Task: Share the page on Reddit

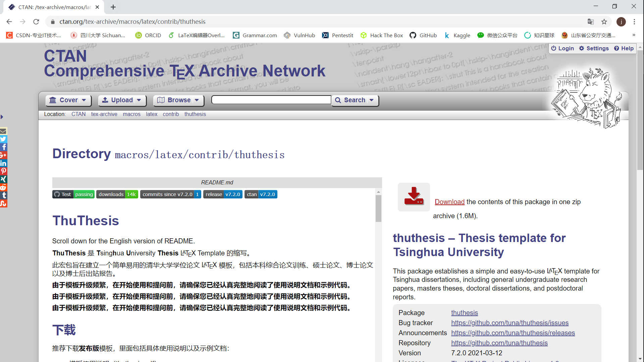Action: [x=3, y=187]
